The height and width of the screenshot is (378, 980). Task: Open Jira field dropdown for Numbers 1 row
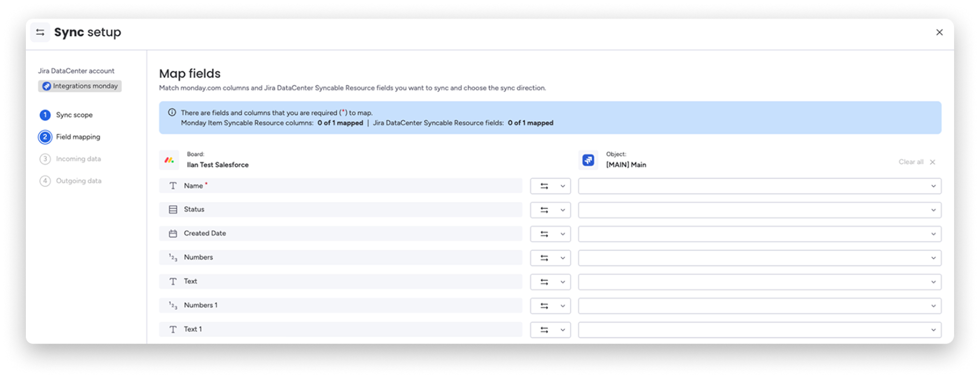pyautogui.click(x=759, y=306)
